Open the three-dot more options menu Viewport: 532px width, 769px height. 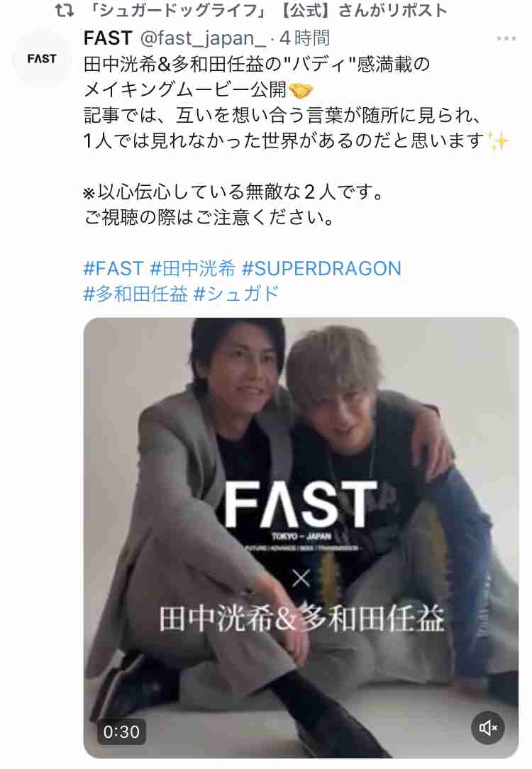pos(506,38)
